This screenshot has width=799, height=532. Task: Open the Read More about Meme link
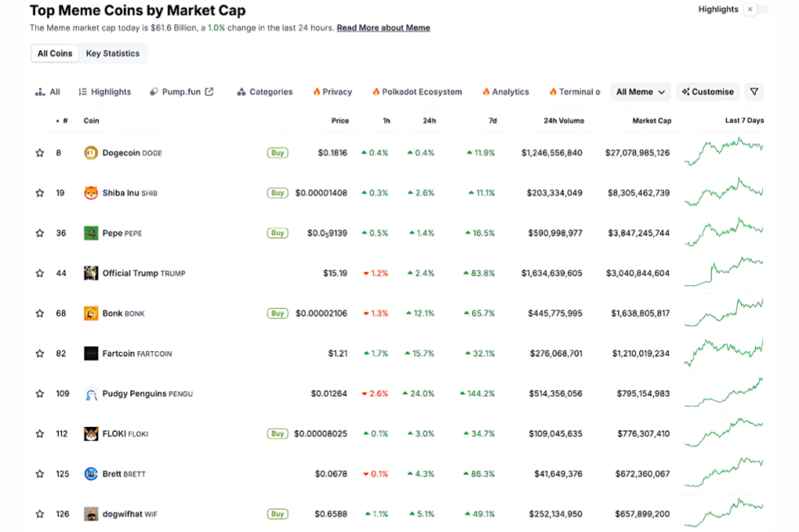pyautogui.click(x=383, y=27)
